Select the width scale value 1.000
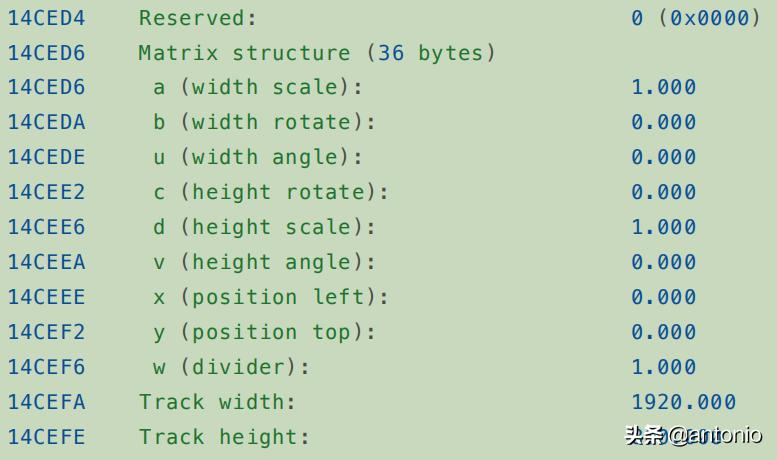The width and height of the screenshot is (777, 460). point(664,88)
